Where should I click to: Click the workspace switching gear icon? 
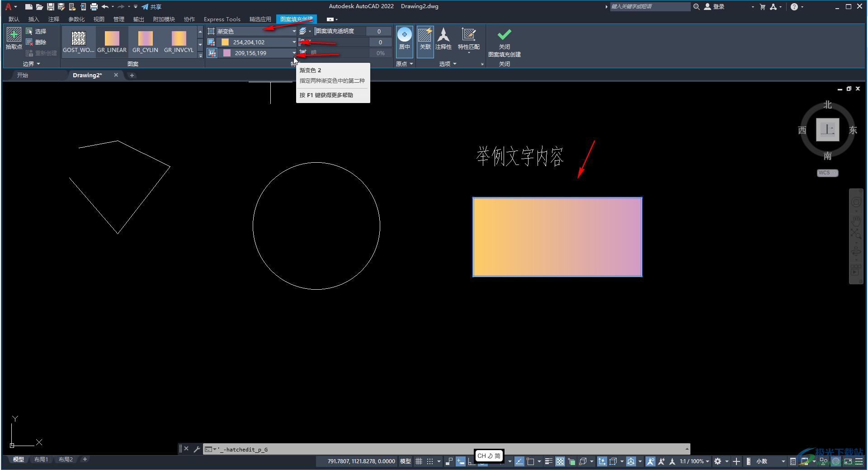coord(717,461)
